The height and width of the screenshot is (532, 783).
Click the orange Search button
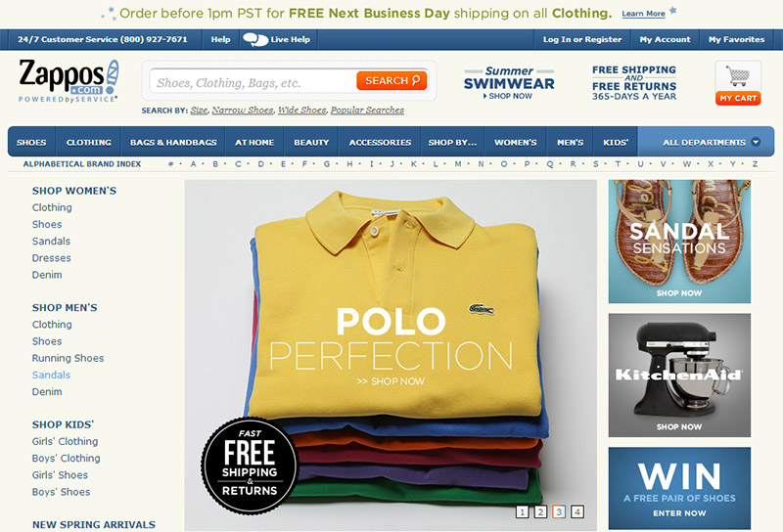click(391, 80)
